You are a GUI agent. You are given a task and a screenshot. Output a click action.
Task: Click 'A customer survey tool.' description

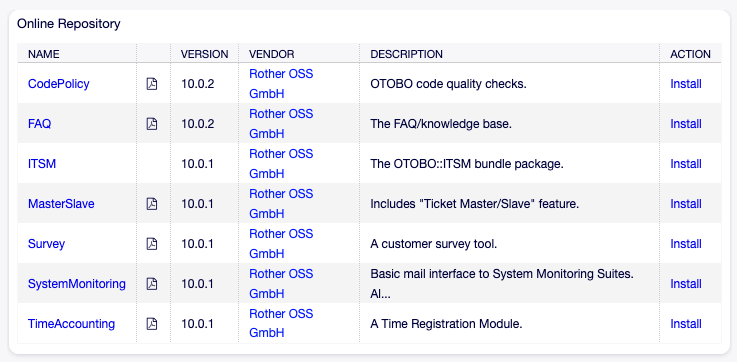(434, 244)
